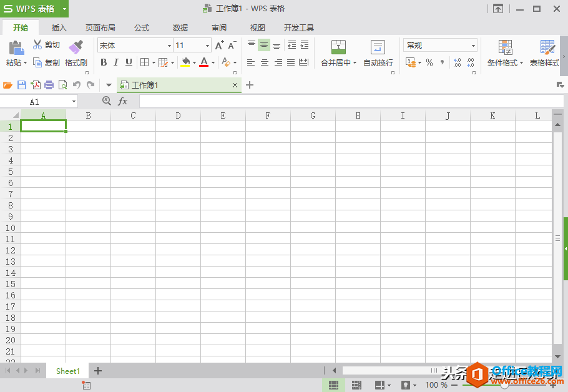Open WPS 表格 application menu arrow
The height and width of the screenshot is (392, 568).
pyautogui.click(x=64, y=9)
